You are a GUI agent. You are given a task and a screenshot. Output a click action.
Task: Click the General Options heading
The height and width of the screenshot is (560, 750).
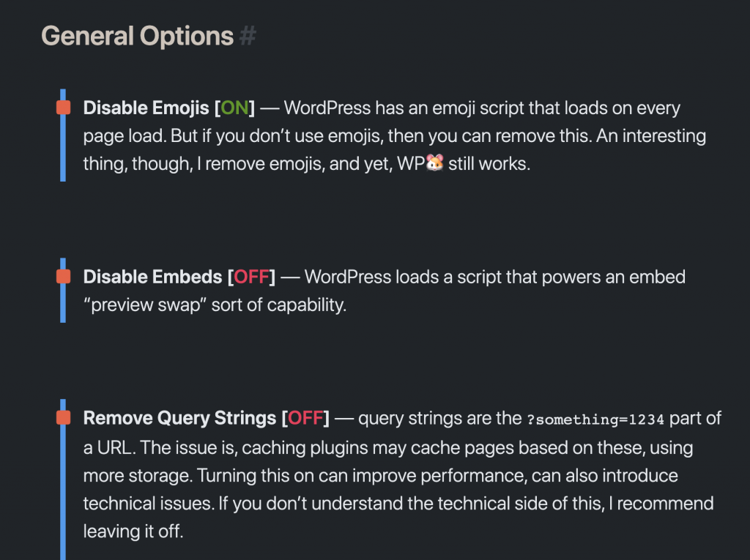(x=137, y=35)
